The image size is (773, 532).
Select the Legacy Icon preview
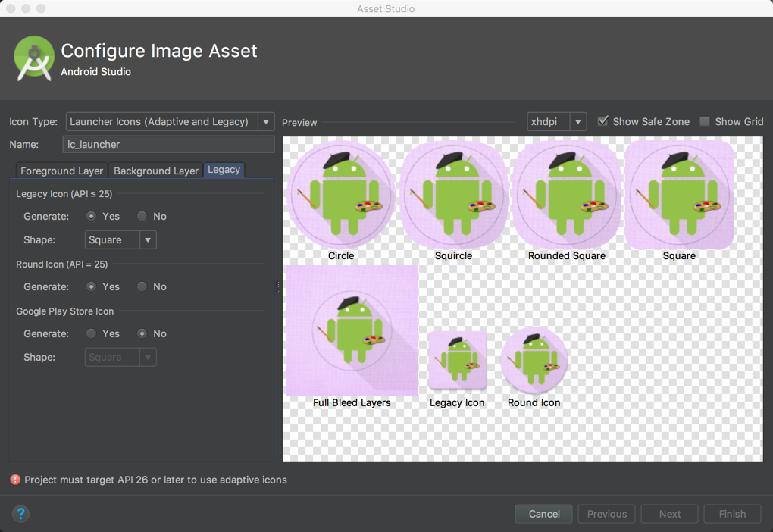(458, 360)
